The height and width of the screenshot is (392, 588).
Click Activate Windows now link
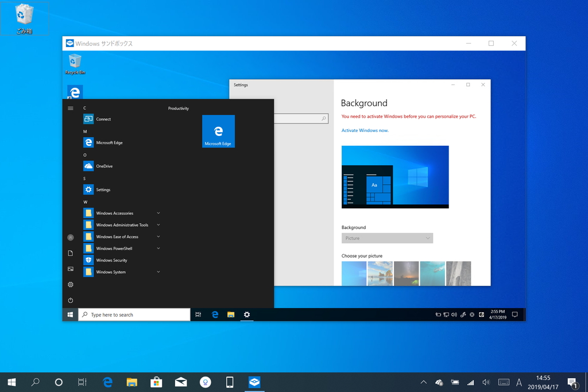(x=365, y=130)
